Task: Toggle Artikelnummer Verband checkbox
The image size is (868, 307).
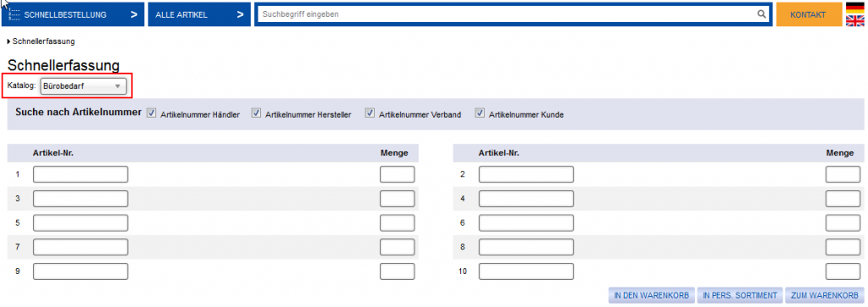Action: tap(370, 113)
